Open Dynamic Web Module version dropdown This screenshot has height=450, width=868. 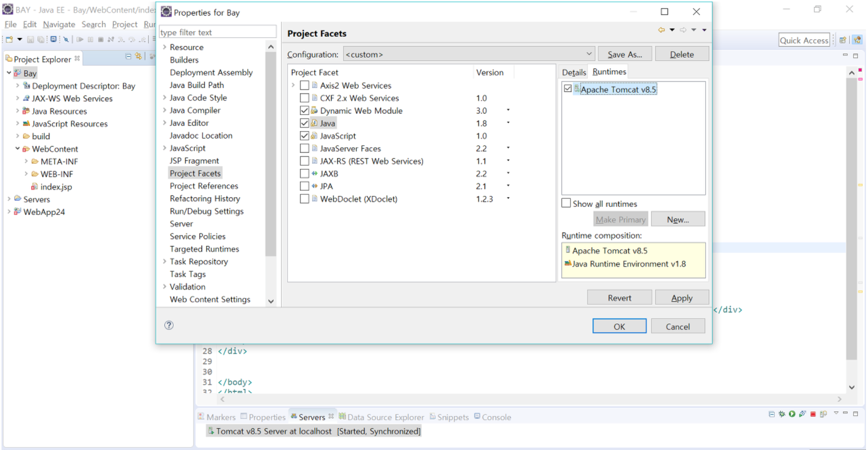click(x=508, y=110)
